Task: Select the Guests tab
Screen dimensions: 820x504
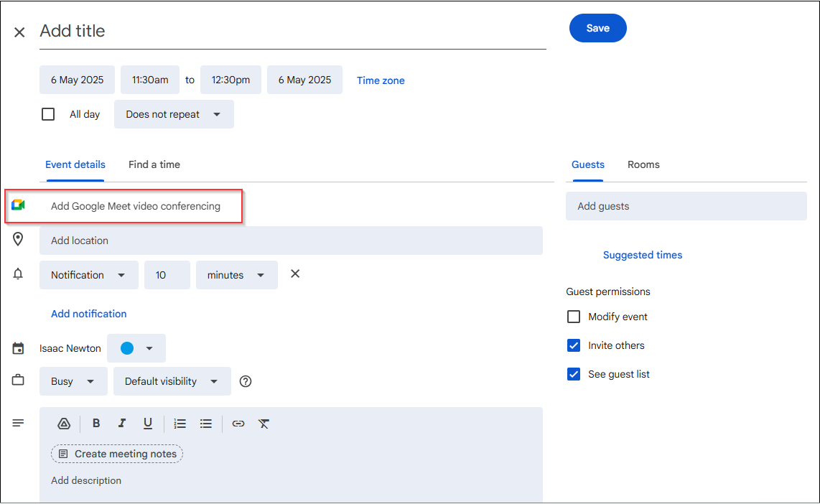Action: (x=588, y=164)
